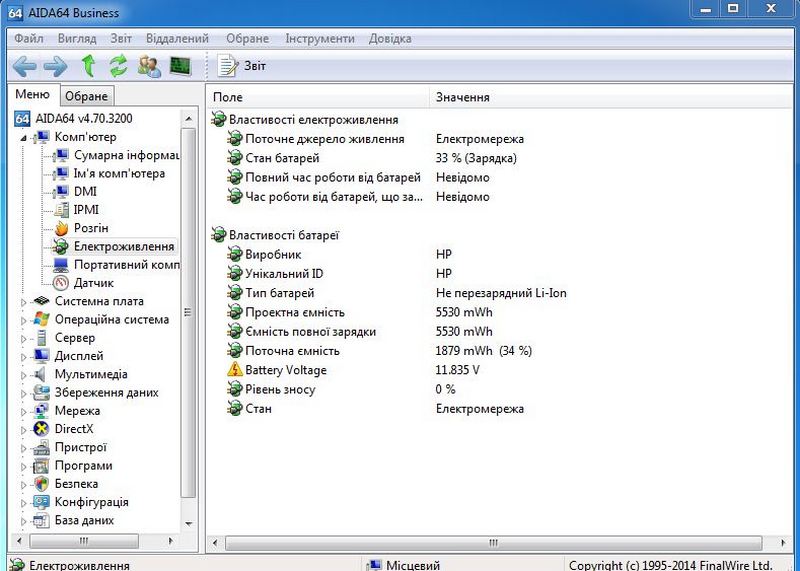Open the DirectX tree item
This screenshot has width=800, height=571.
coord(73,429)
